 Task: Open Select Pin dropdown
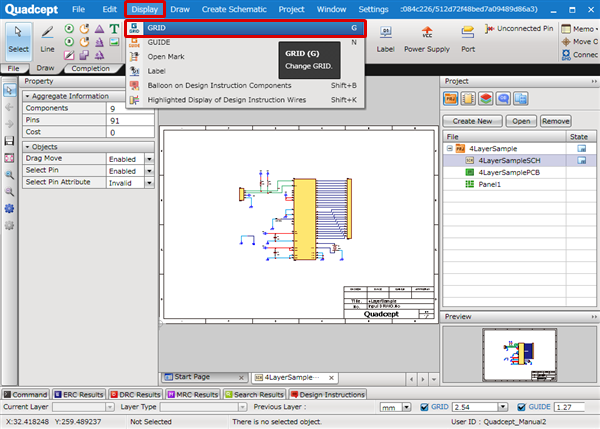(x=149, y=171)
